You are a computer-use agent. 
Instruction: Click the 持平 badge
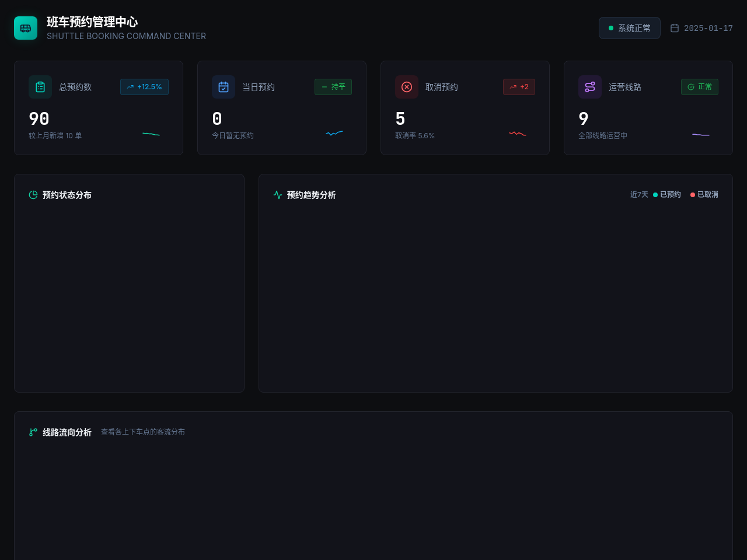[x=333, y=87]
